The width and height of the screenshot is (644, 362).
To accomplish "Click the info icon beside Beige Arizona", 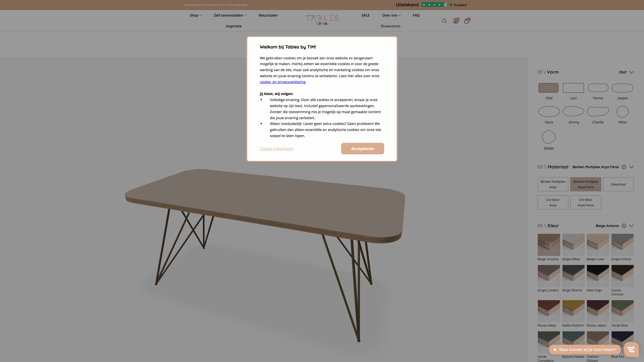I will tap(624, 226).
